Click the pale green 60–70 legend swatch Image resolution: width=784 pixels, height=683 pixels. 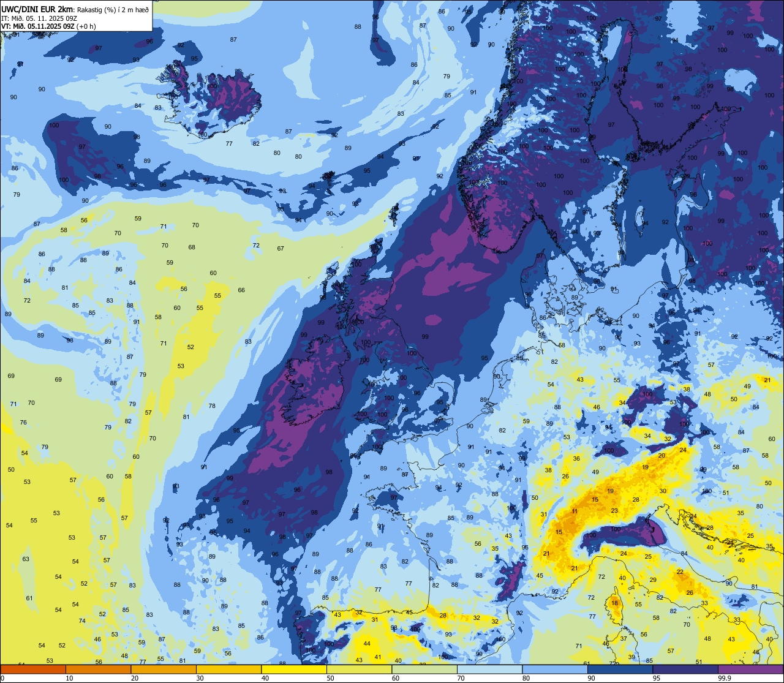point(424,670)
